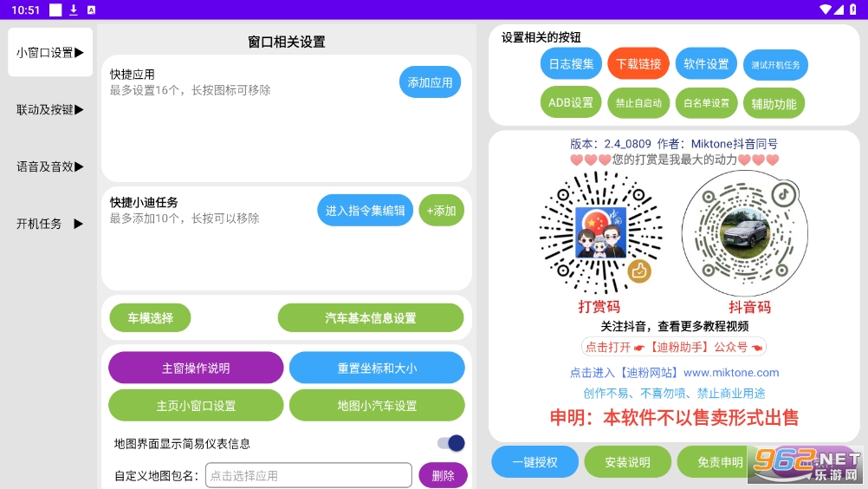
Task: Open 白名单设置
Action: tap(706, 103)
